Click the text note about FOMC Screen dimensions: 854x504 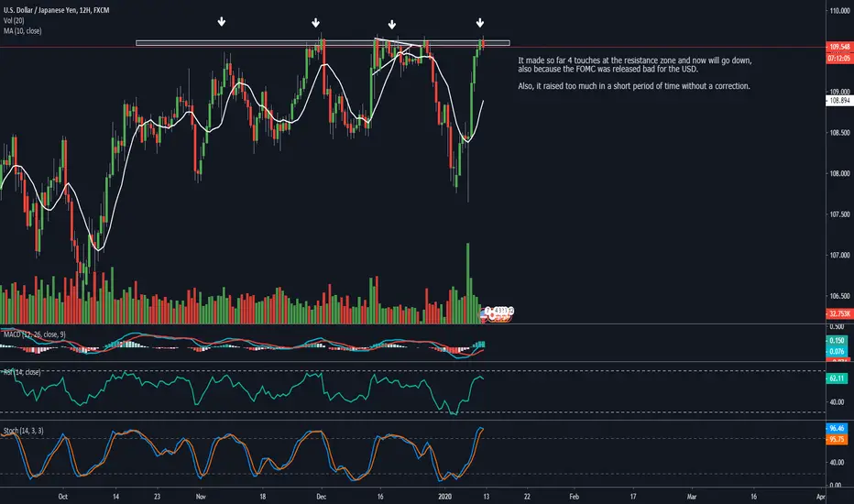point(634,73)
